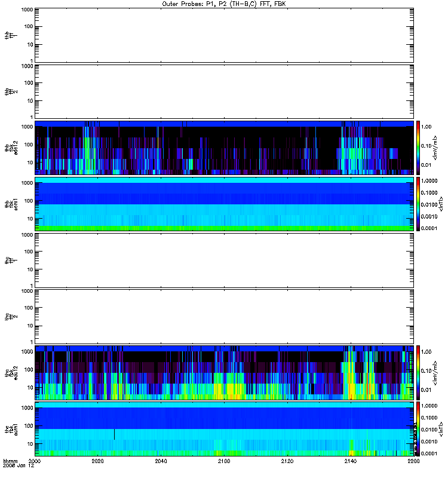This screenshot has height=478, width=448.
Task: Click the 'thb fbk scm1' y-axis label
Action: click(11, 204)
